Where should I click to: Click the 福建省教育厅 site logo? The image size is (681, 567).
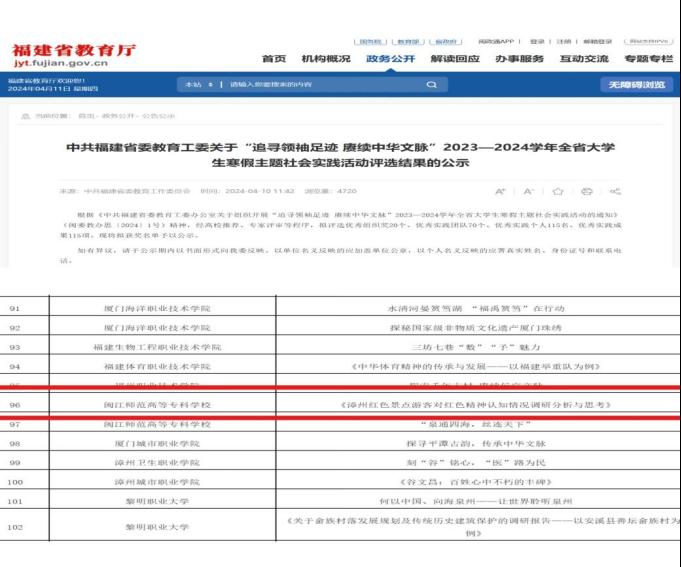[74, 54]
